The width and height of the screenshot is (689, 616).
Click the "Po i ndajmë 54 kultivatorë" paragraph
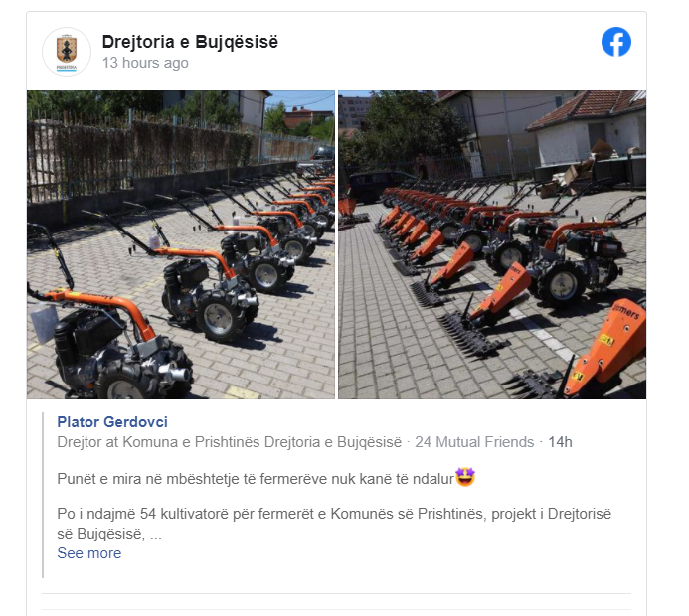click(334, 524)
